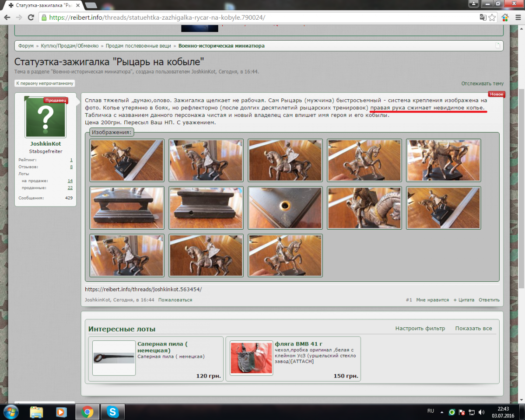Bookmark this page with the star icon
This screenshot has height=420, width=525.
point(492,17)
